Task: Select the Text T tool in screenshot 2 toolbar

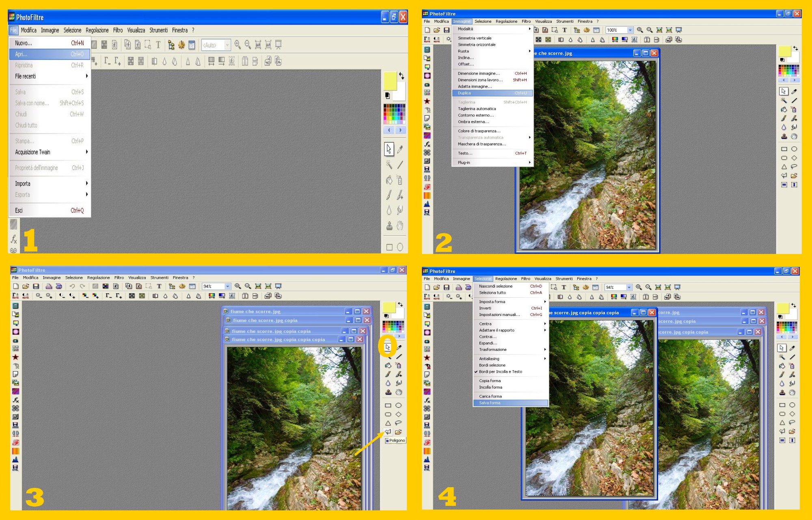Action: 564,30
